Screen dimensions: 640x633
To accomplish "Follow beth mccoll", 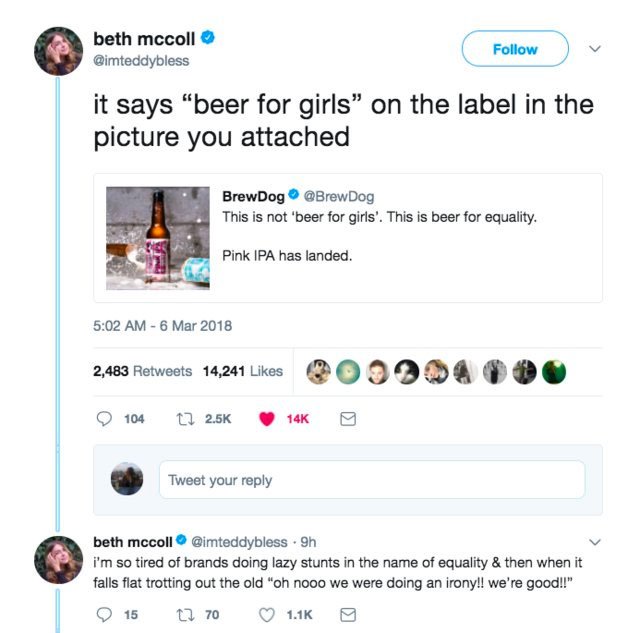I will [x=514, y=49].
